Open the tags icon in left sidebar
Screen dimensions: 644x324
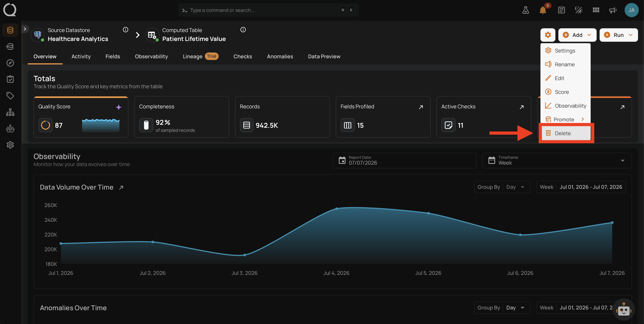(10, 96)
